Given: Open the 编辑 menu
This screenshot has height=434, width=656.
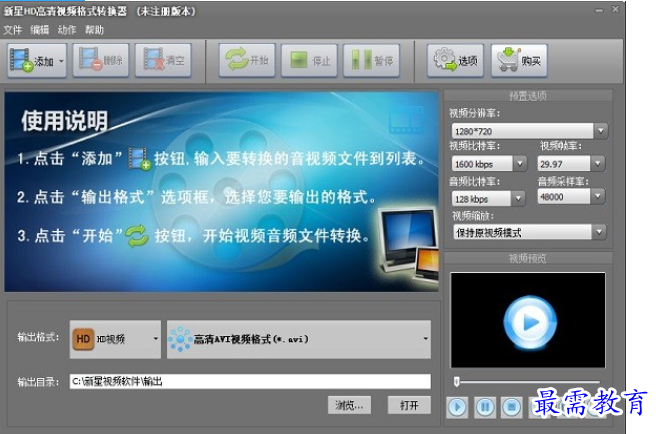Looking at the screenshot, I should 40,30.
